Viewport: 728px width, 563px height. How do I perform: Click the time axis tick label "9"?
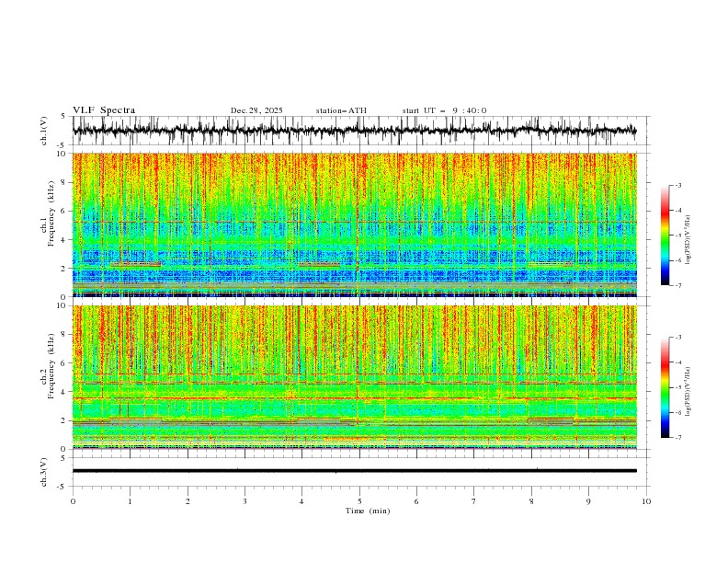click(x=588, y=501)
